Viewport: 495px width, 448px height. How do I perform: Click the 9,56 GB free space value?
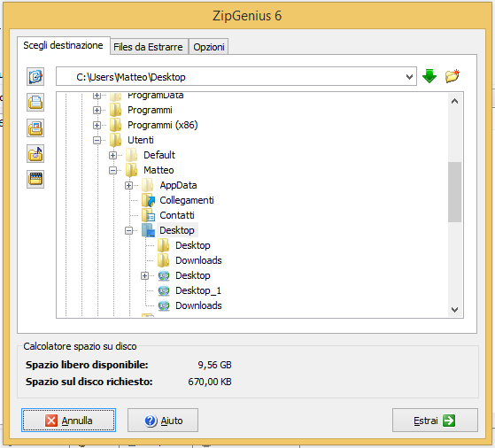click(214, 365)
